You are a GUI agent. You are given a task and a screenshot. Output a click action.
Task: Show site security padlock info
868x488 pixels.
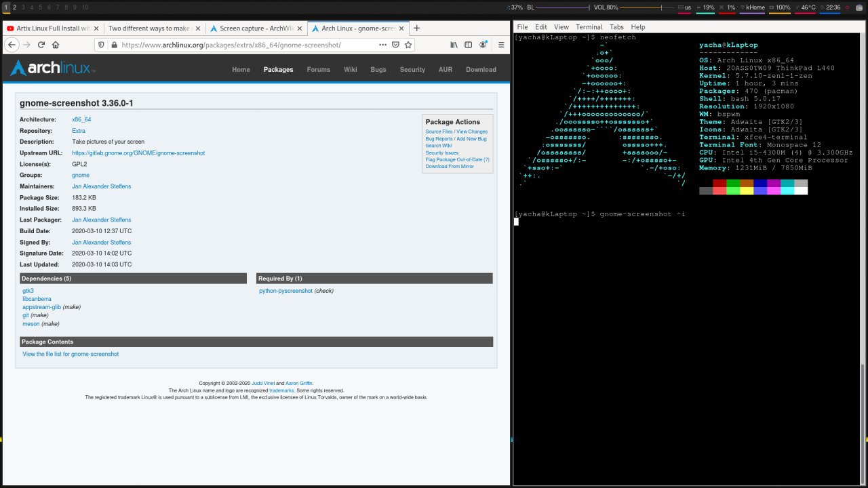point(114,45)
